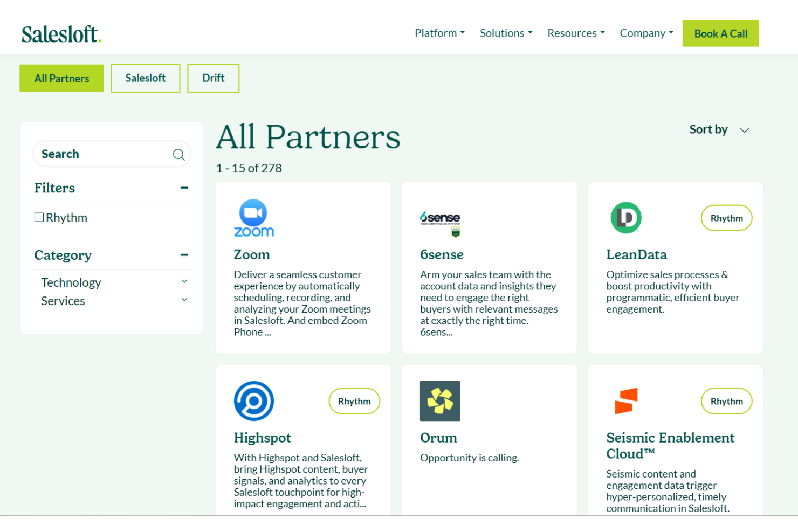Viewport: 798px width, 532px height.
Task: Click the LeanData card description text
Action: (x=673, y=292)
